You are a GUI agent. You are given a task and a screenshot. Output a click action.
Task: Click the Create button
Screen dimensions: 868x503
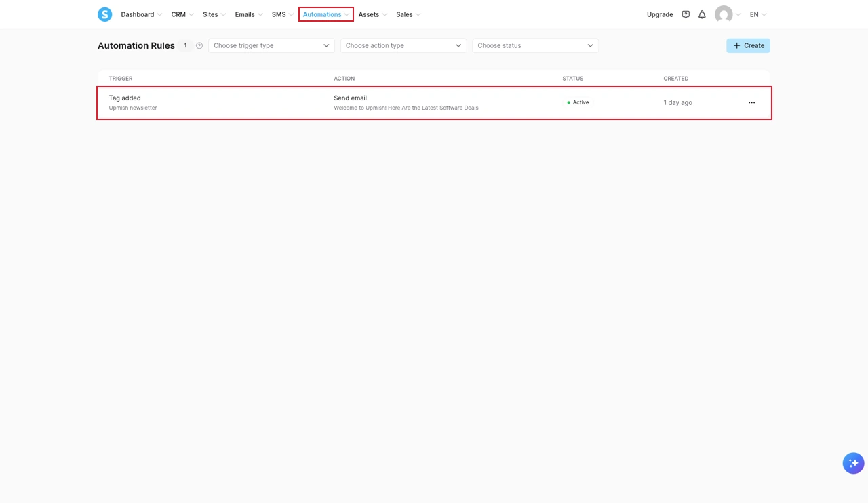pos(748,45)
